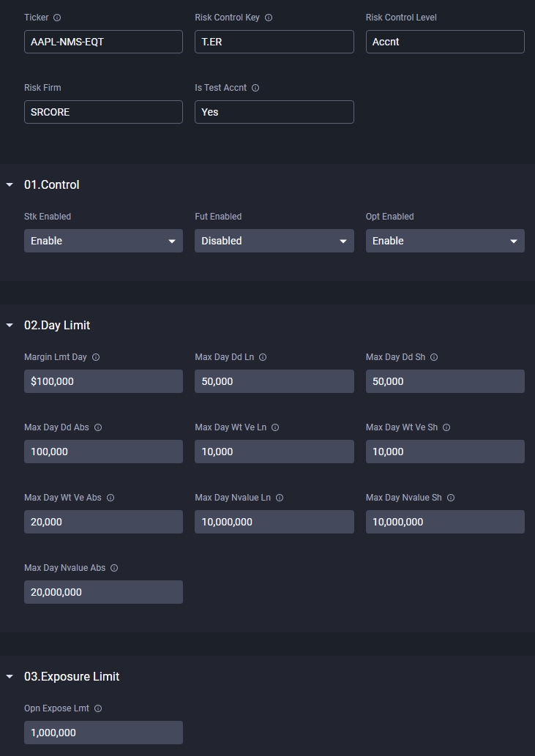The image size is (535, 756).
Task: Click the Max Day Wt Ve Sh info icon
Action: click(x=446, y=427)
